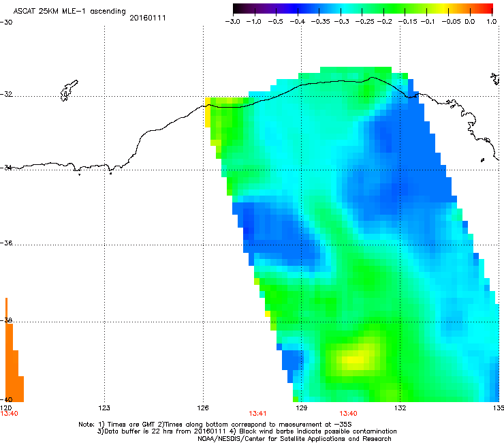The height and width of the screenshot is (443, 504).
Task: Click the 0.0 colorbar label
Action: click(x=470, y=22)
